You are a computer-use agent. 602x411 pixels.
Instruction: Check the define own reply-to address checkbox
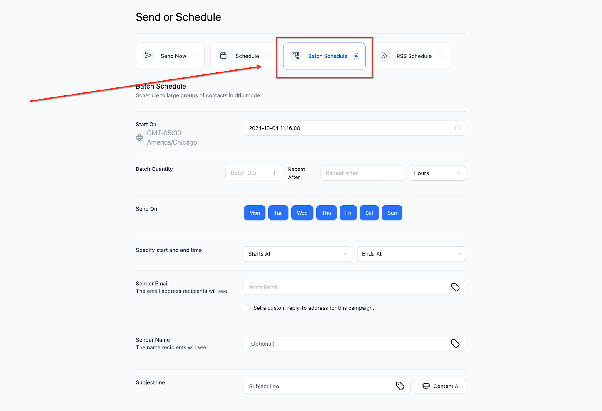[247, 308]
